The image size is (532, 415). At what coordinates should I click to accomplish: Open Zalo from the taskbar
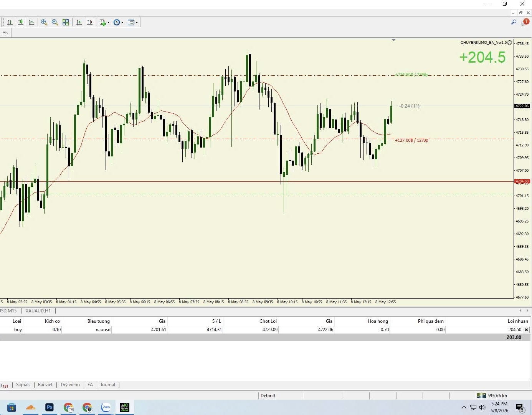pyautogui.click(x=106, y=407)
